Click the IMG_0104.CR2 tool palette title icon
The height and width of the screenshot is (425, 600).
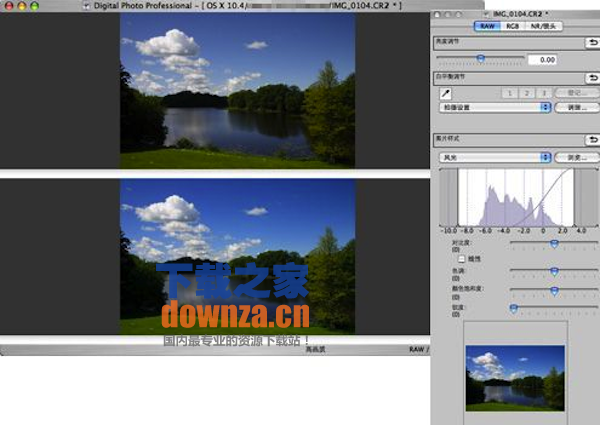coord(486,14)
